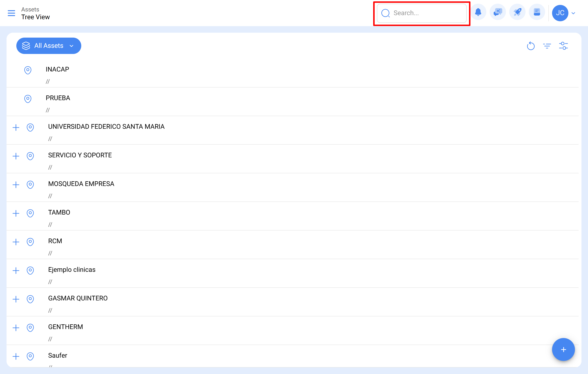Screen dimensions: 588x374
Task: Click the location pin icon next to INACAP
Action: 28,70
